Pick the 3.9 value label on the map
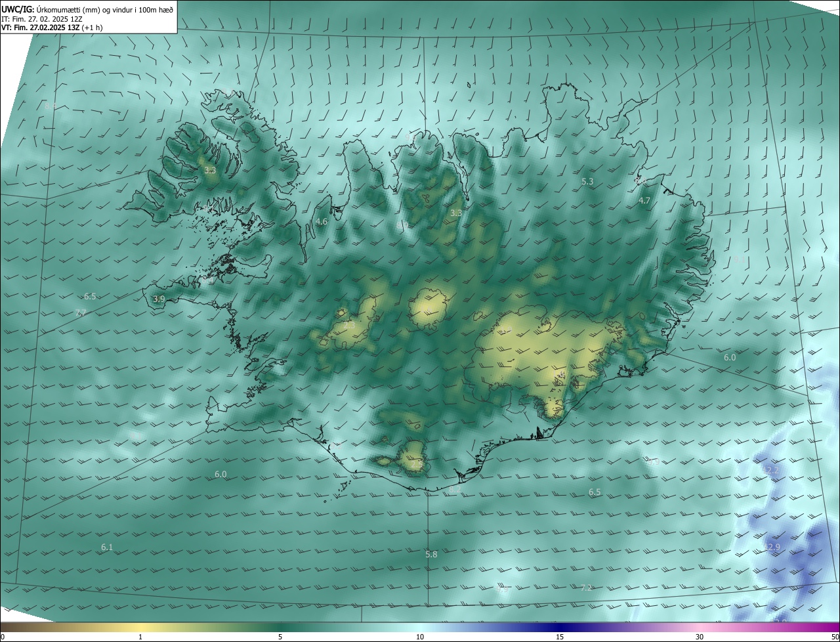This screenshot has width=840, height=642. coord(159,299)
